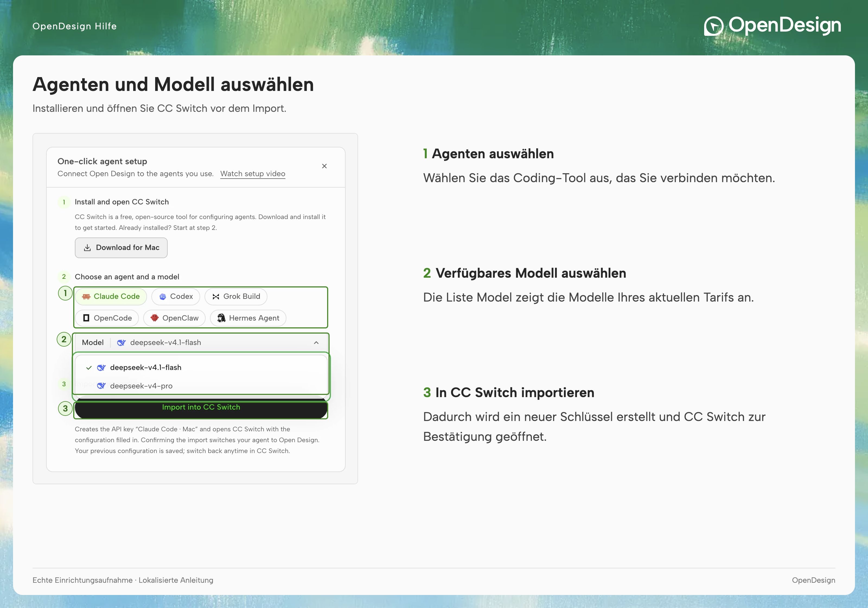Screen dimensions: 868x608
Task: Choose deepseek-v4.1-flash from the list
Action: click(x=201, y=367)
